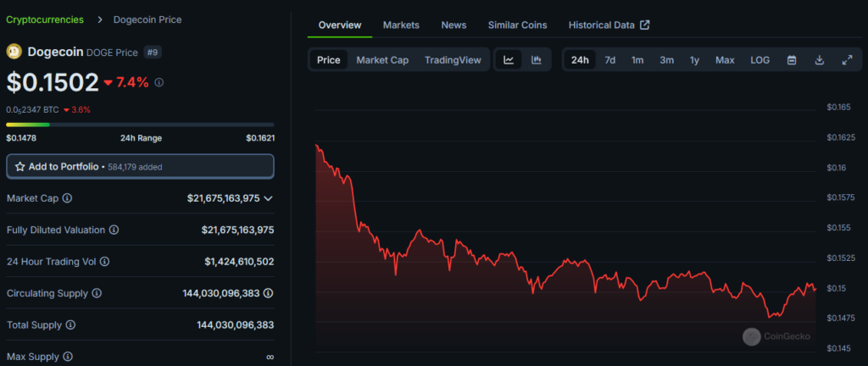868x366 pixels.
Task: Go to Cryptocurrencies breadcrumb link
Action: [45, 19]
